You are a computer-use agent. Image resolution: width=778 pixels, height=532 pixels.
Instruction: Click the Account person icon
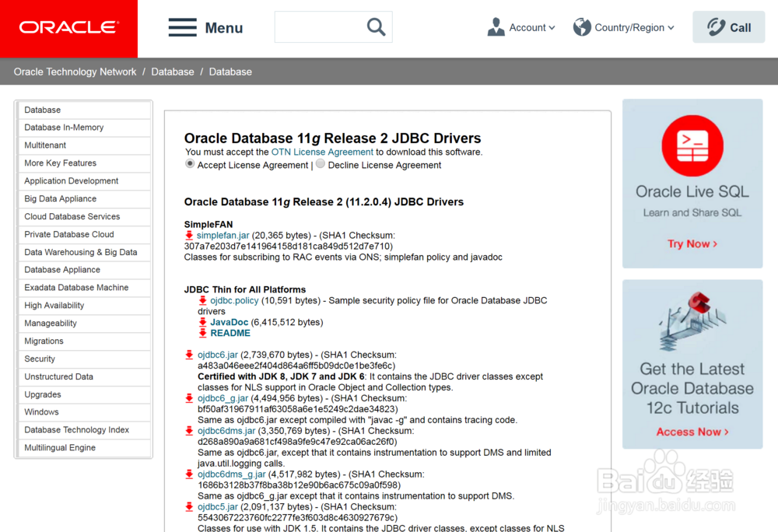496,27
